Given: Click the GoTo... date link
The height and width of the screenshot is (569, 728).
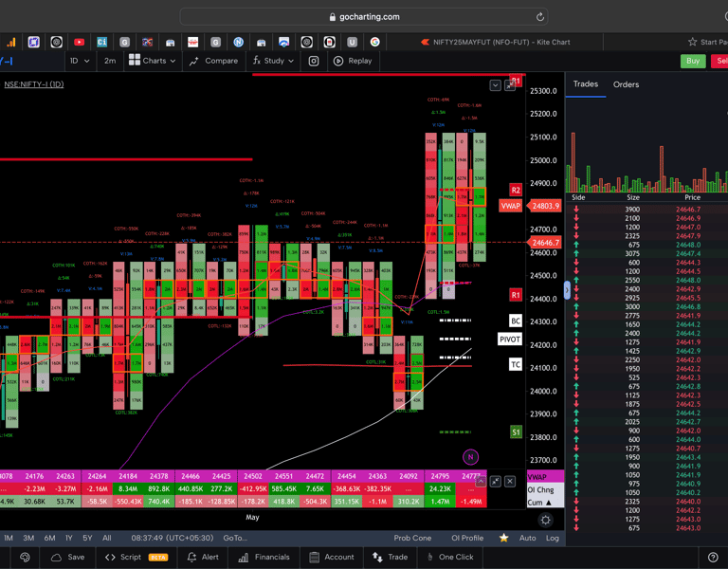Looking at the screenshot, I should coord(235,538).
